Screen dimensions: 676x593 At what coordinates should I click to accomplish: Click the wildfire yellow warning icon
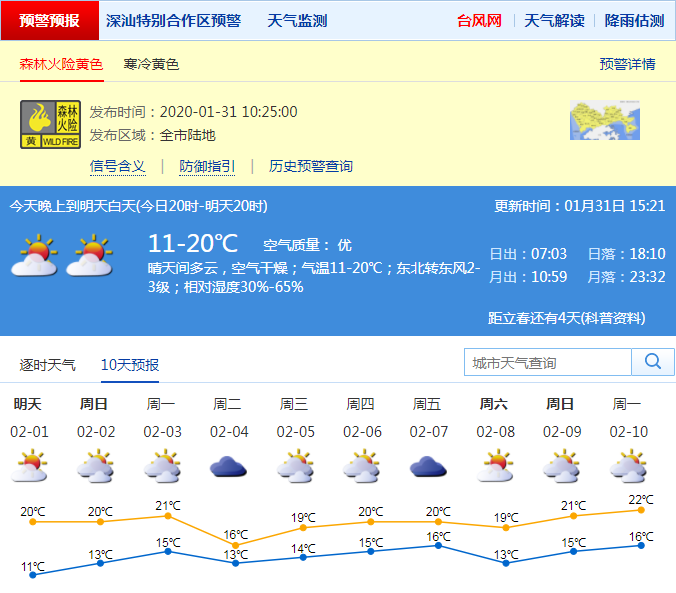tap(50, 124)
